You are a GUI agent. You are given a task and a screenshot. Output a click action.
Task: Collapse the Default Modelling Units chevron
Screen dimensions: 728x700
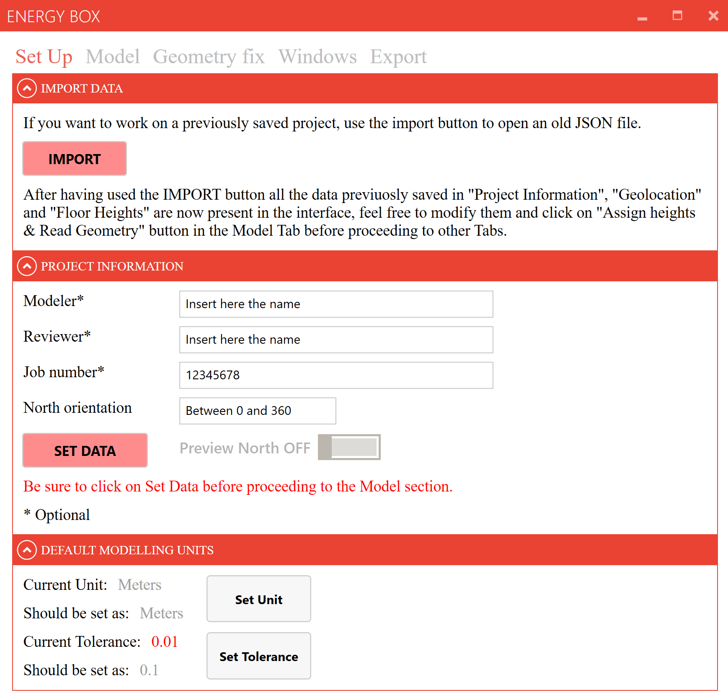tap(27, 550)
